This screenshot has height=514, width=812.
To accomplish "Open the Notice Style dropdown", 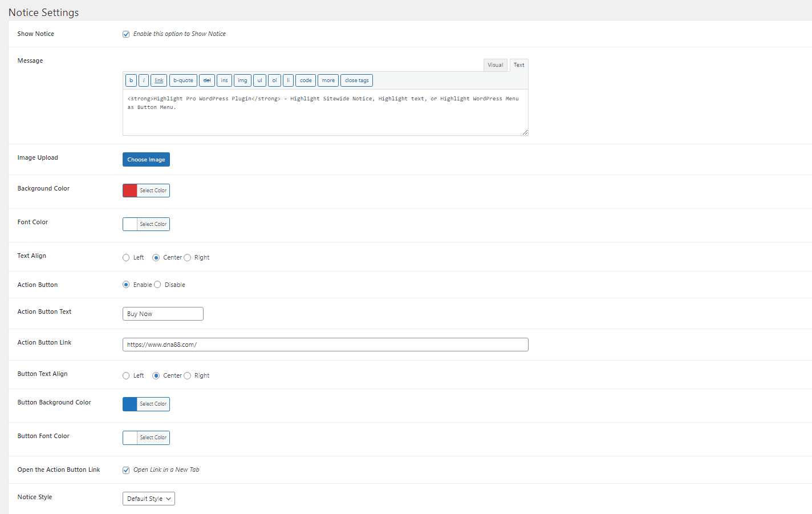I will click(149, 499).
